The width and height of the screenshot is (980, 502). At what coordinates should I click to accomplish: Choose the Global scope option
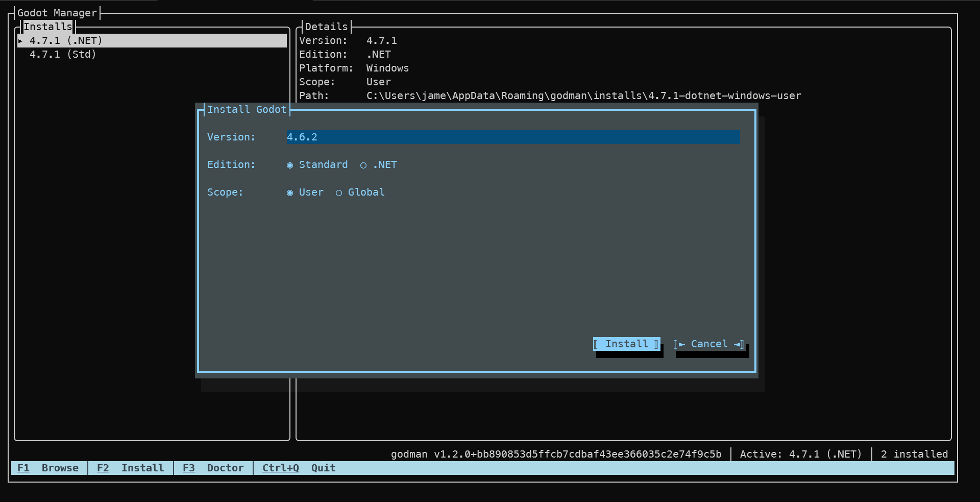[x=360, y=193]
